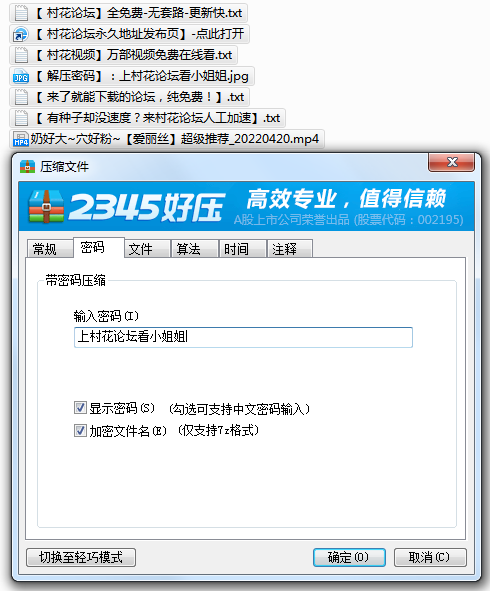Click 切换至轻巧模式 button
490x591 pixels.
[x=81, y=557]
